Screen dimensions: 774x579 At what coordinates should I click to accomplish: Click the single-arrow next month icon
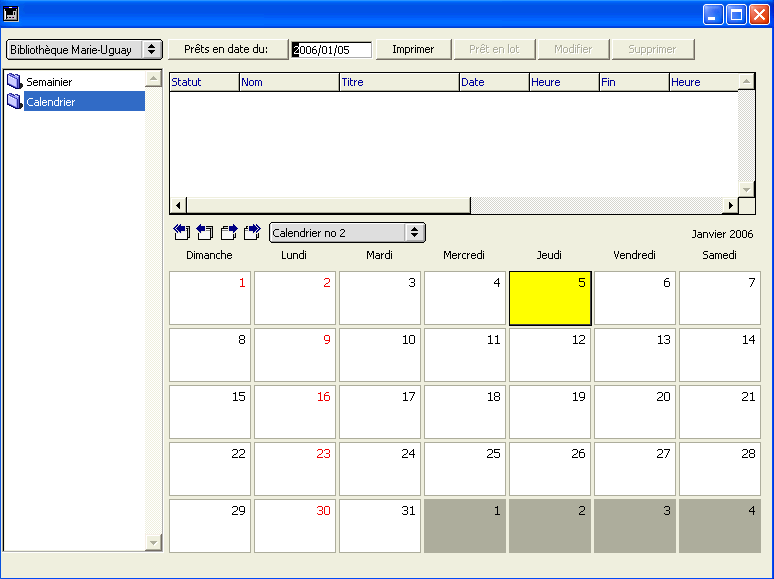[229, 232]
